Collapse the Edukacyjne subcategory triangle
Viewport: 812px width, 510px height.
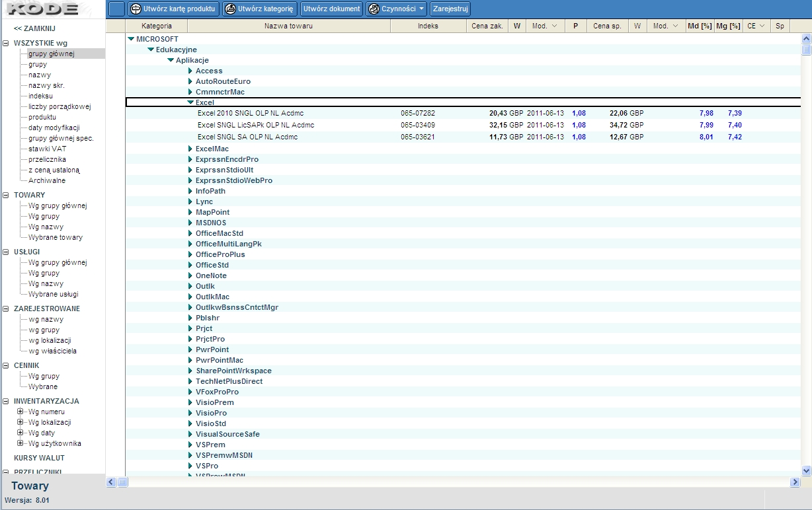click(151, 50)
